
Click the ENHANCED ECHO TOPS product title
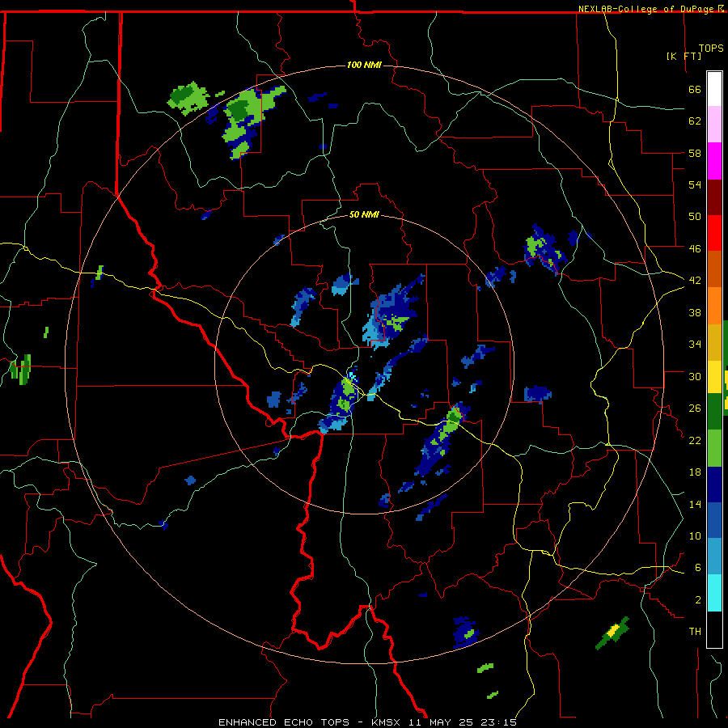click(x=284, y=722)
